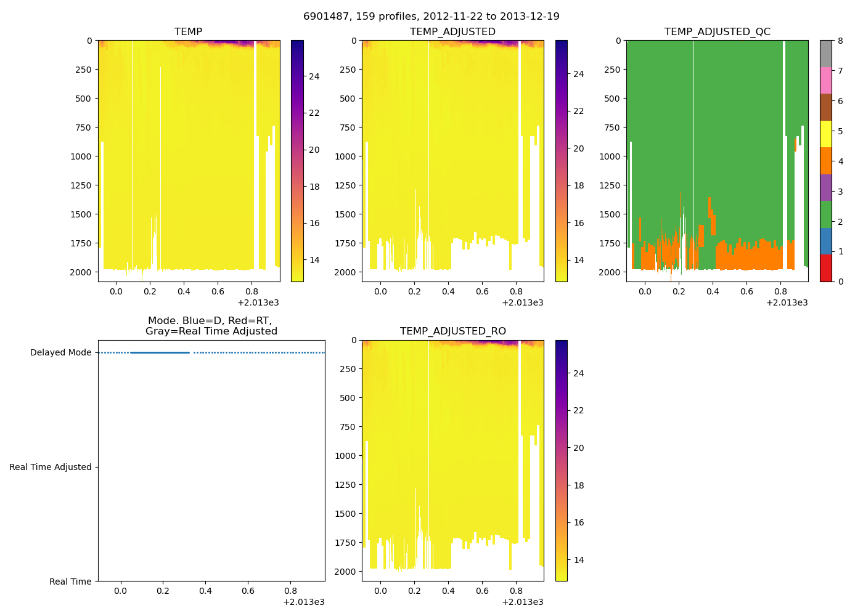Click the Real Time axis label
Screen dimensions: 863x616
coord(70,582)
